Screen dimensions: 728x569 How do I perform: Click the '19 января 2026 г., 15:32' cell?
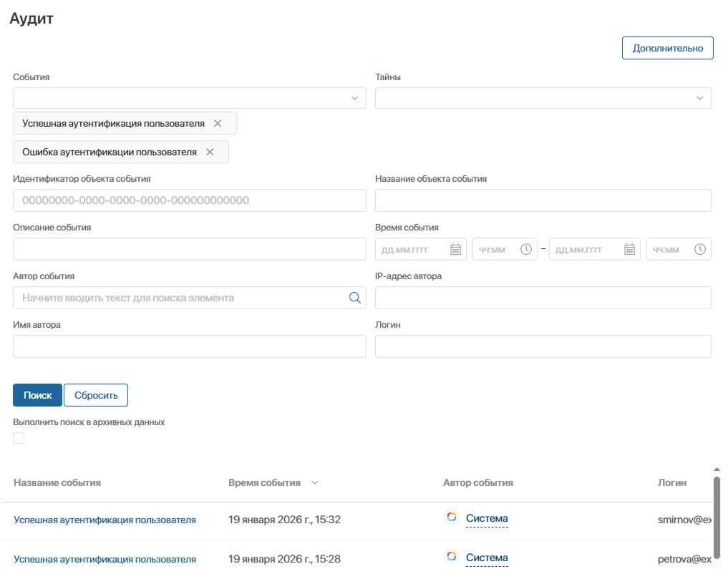284,520
